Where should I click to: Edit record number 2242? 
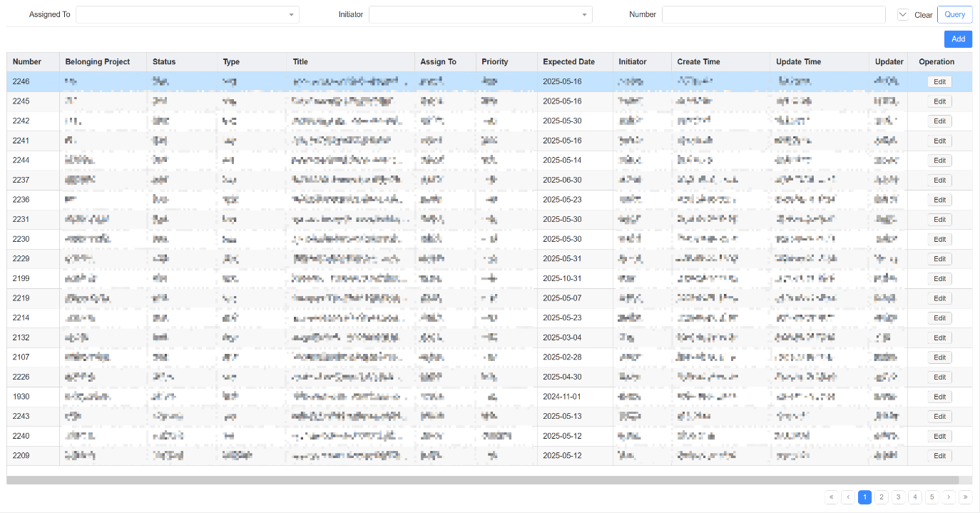coord(939,121)
